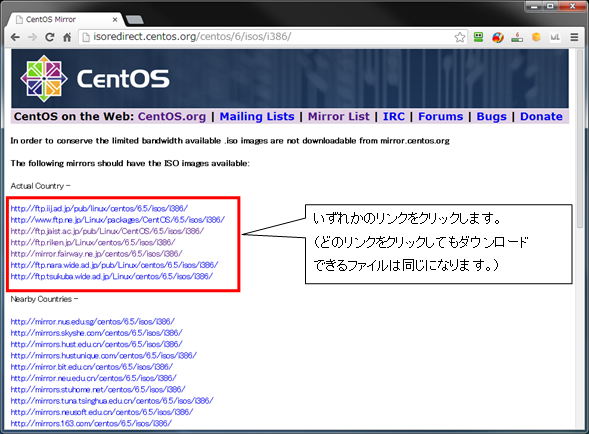Maximize the browser window
This screenshot has height=434, width=589.
[550, 6]
